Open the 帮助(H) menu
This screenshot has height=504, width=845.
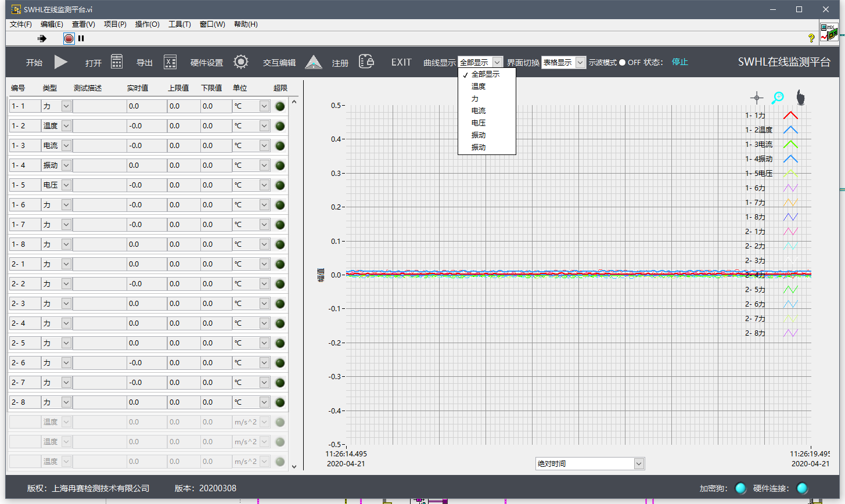246,24
